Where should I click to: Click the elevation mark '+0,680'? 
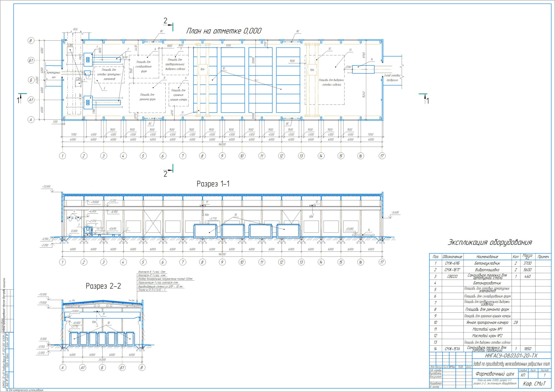pos(349,229)
